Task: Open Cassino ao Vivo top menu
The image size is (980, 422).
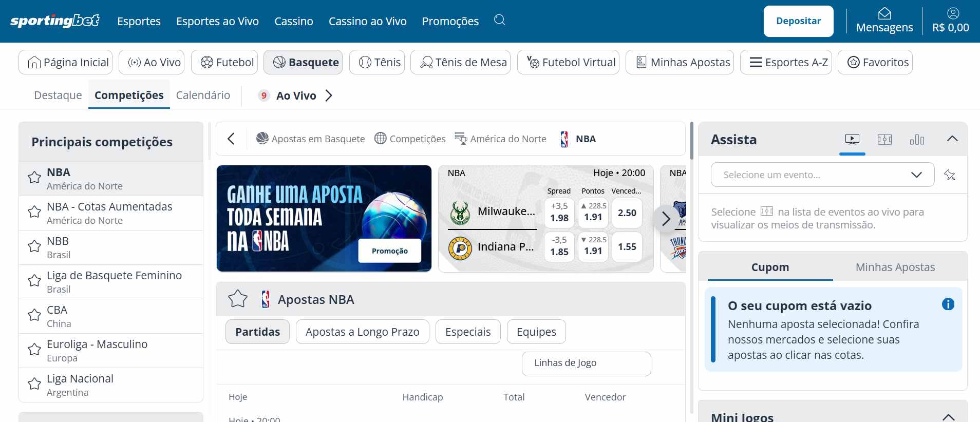Action: [x=368, y=21]
